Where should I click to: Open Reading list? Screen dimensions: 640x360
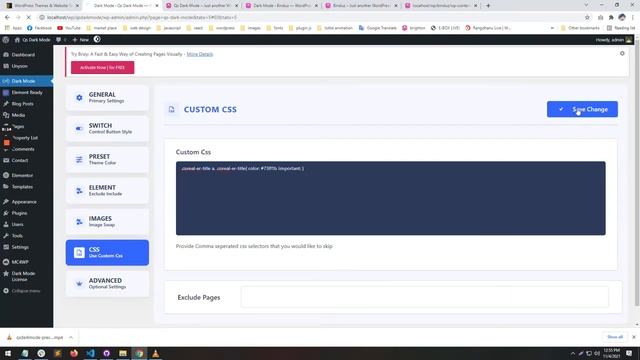620,28
